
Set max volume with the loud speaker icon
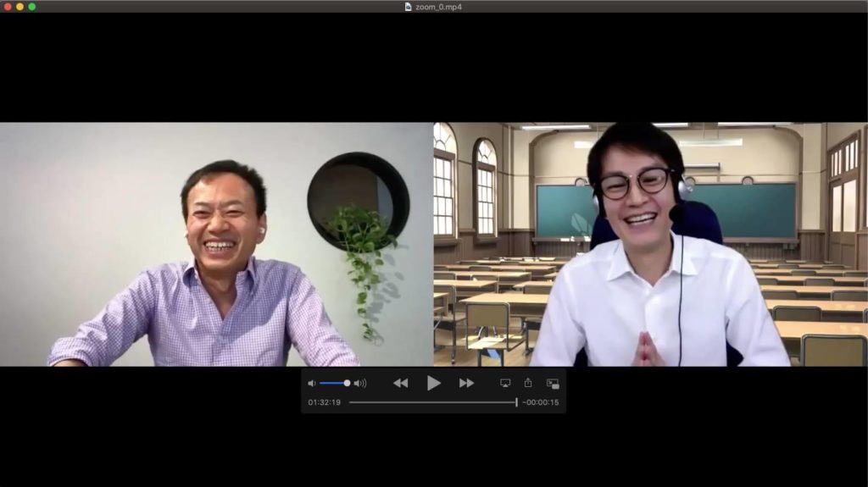click(360, 384)
